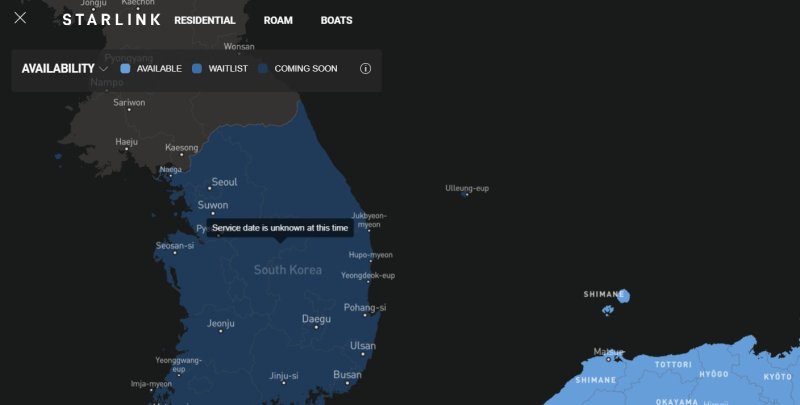800x405 pixels.
Task: Click the Coming Soon dark-blue swatch
Action: click(x=264, y=69)
